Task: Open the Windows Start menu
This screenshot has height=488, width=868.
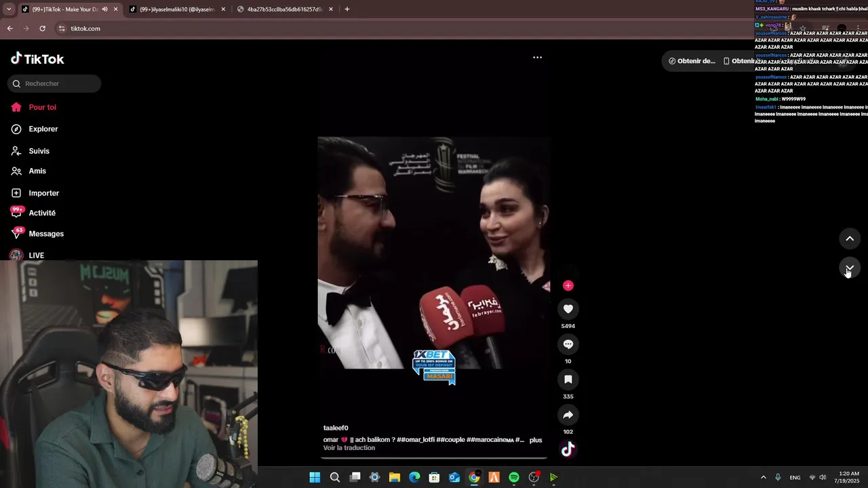Action: click(x=315, y=477)
